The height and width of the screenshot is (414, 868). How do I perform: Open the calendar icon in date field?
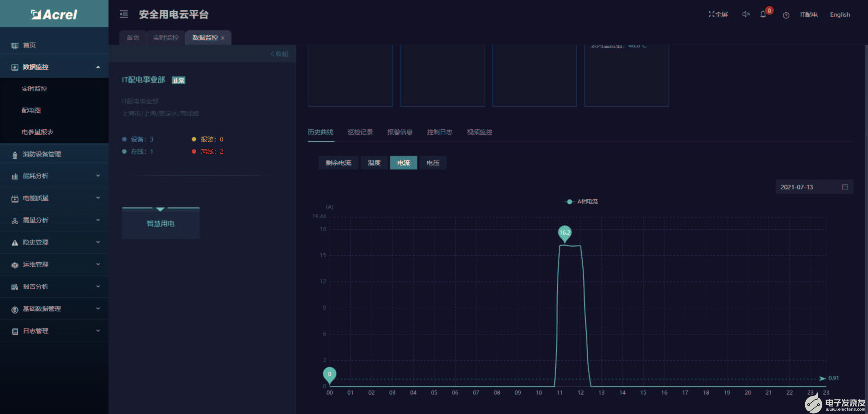click(844, 187)
